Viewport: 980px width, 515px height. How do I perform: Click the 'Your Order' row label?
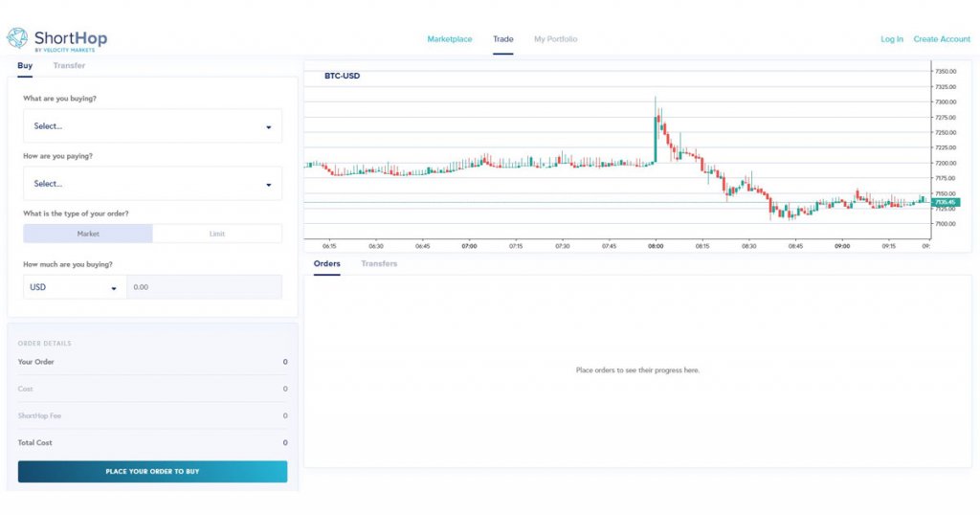pos(36,362)
